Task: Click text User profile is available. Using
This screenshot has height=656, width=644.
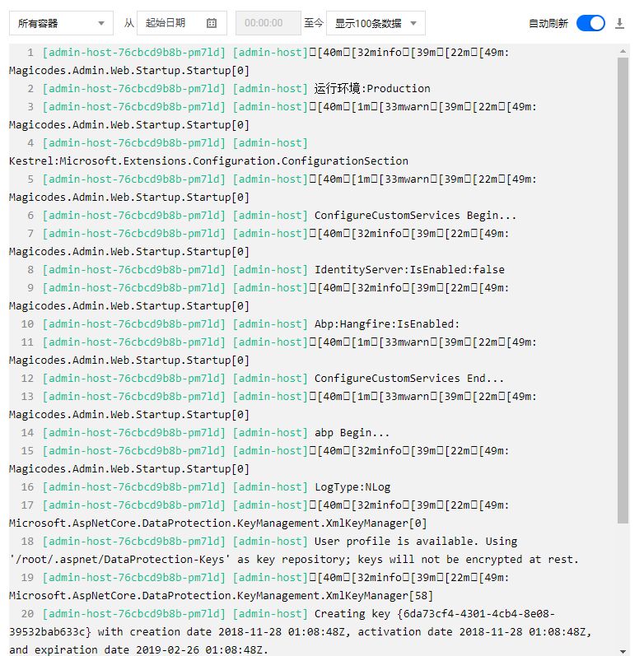Action: click(x=416, y=542)
